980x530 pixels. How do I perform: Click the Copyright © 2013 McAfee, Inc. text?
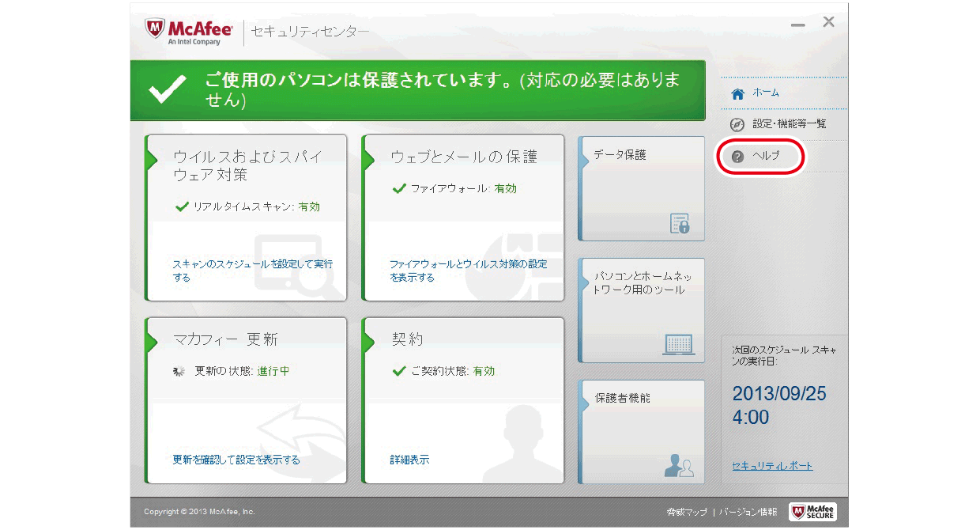[199, 512]
